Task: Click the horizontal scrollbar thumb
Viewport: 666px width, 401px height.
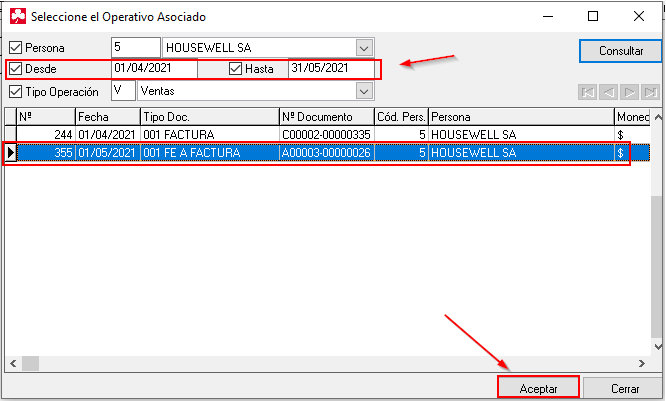Action: click(x=31, y=364)
